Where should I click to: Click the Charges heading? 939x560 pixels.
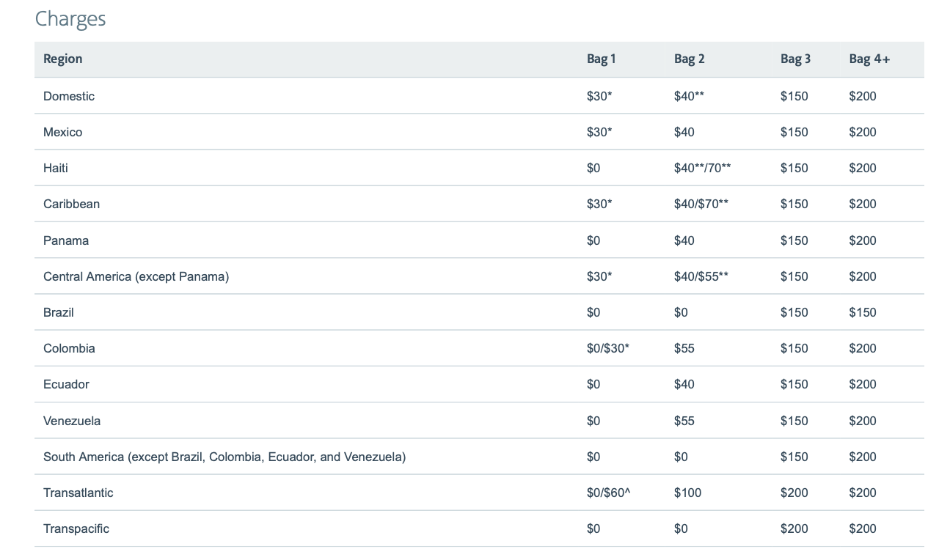(x=70, y=18)
